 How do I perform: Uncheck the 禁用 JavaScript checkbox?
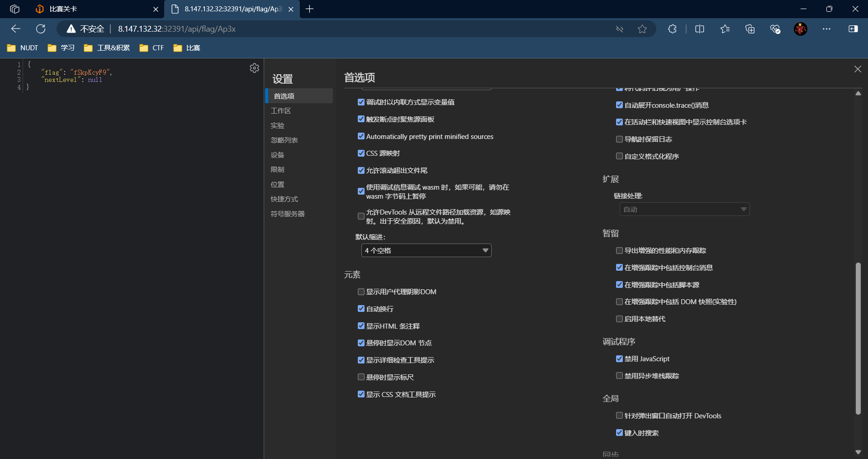point(619,359)
